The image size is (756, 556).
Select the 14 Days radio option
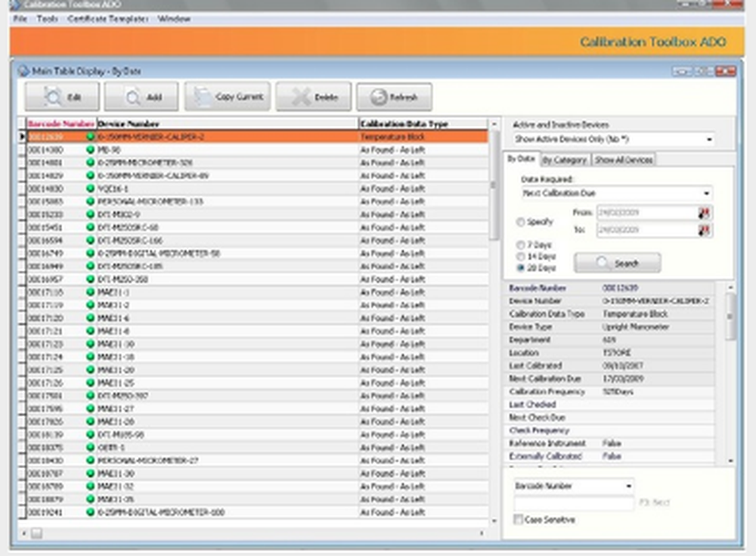(520, 256)
